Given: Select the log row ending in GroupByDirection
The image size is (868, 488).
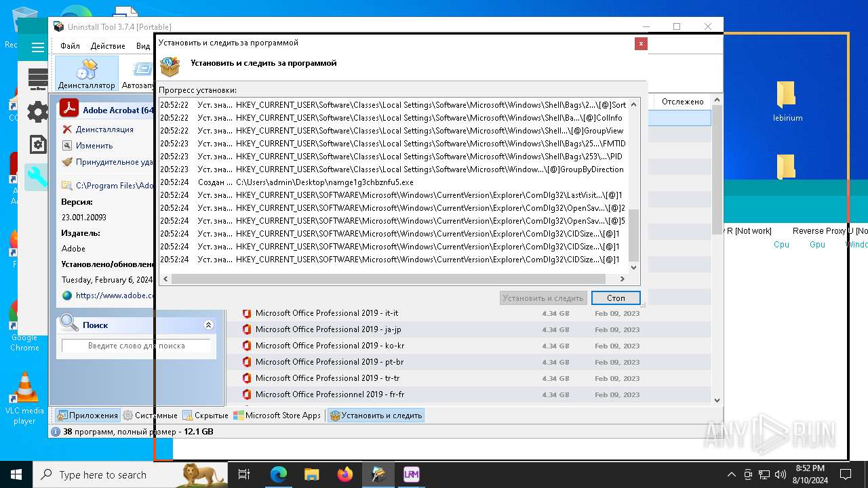Looking at the screenshot, I should click(x=393, y=169).
